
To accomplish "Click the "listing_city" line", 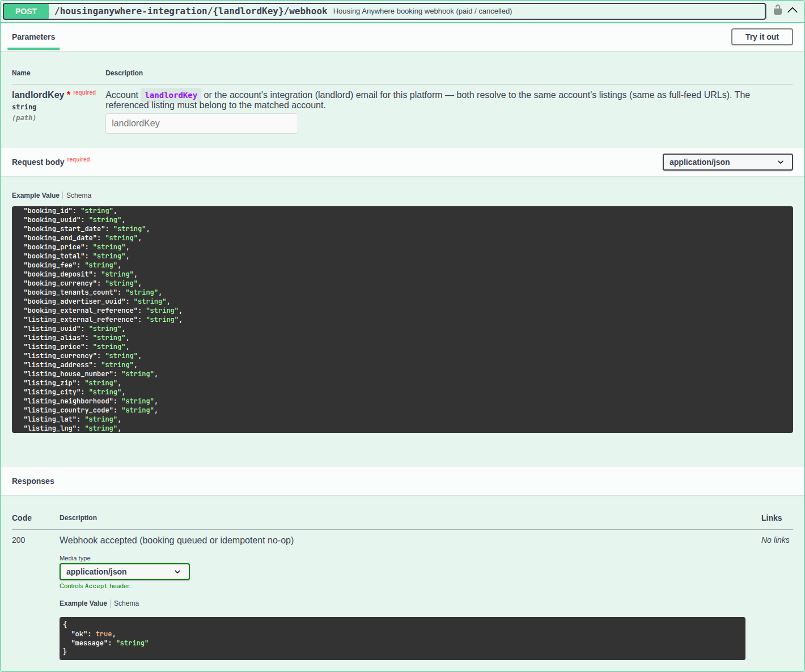I will tap(74, 392).
